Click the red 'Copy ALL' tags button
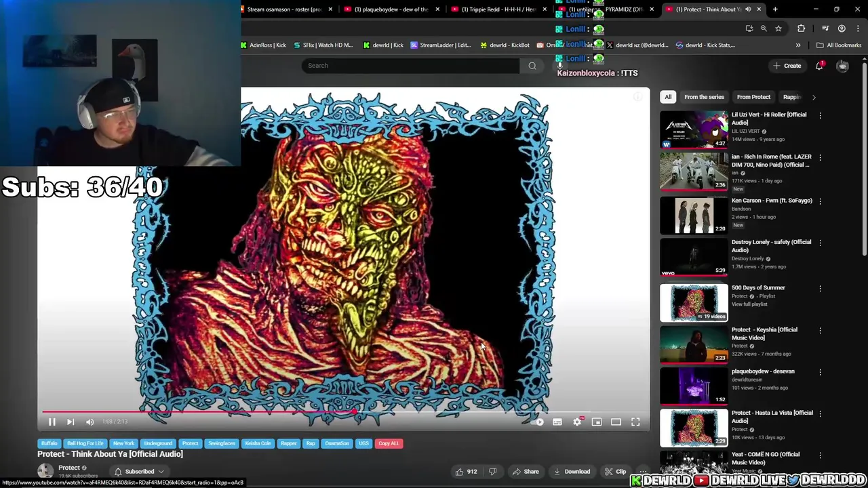The height and width of the screenshot is (488, 868). coord(389,443)
